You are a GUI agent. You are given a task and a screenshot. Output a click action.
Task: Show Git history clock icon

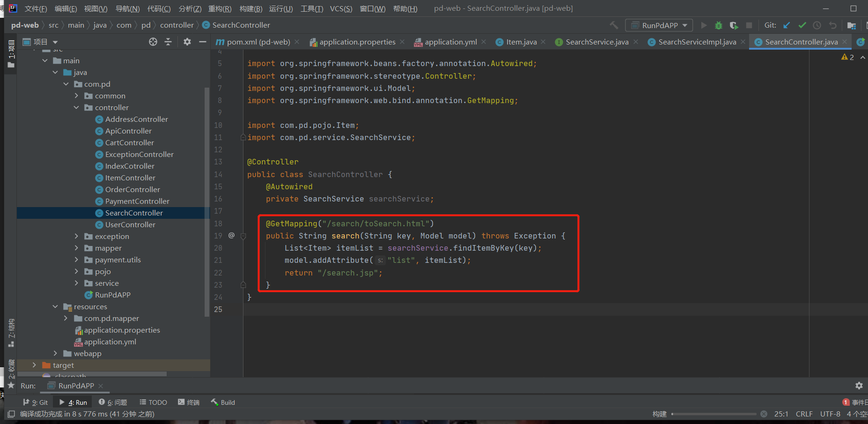(x=817, y=25)
